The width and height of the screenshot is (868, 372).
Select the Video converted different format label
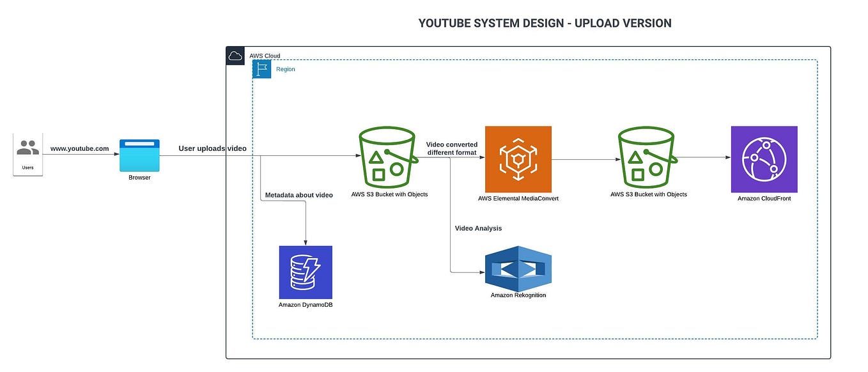pos(453,148)
